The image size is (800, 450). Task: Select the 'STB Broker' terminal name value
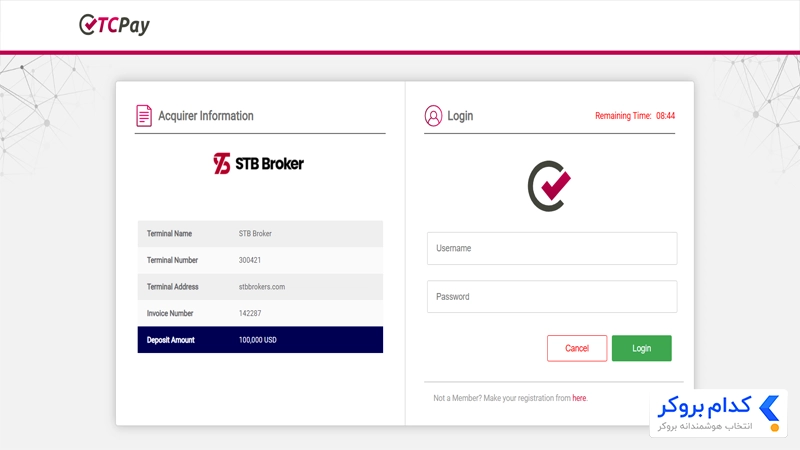coord(255,234)
